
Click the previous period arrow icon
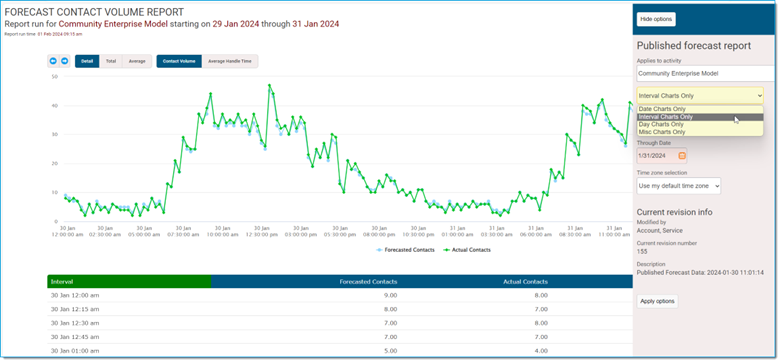click(x=53, y=61)
